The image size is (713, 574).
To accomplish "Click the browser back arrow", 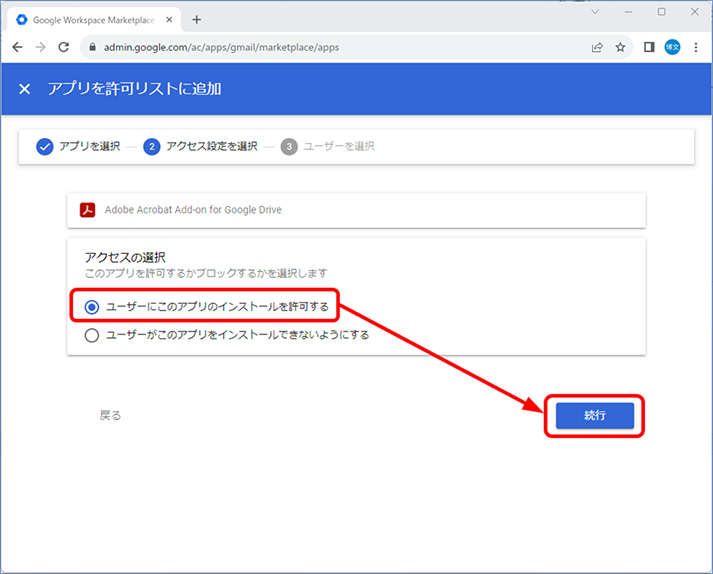I will point(17,47).
